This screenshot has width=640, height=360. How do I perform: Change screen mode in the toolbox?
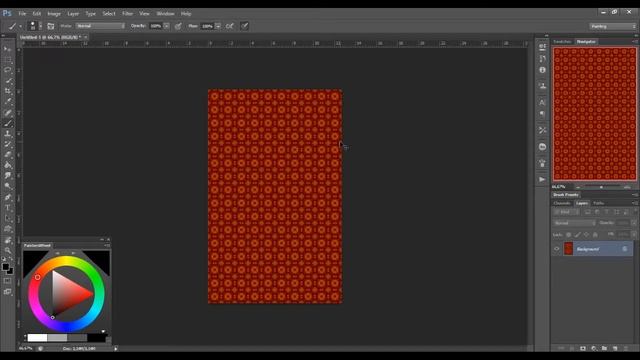(8, 291)
